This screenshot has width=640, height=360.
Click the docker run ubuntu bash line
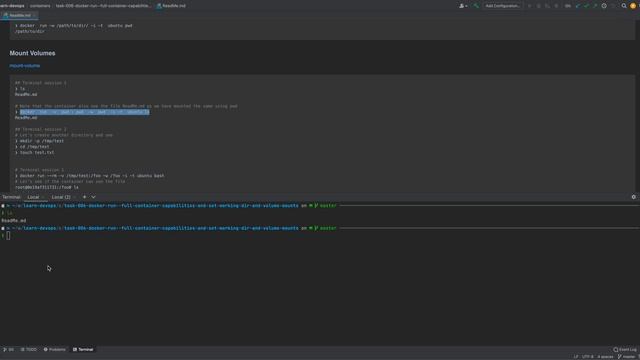92,176
